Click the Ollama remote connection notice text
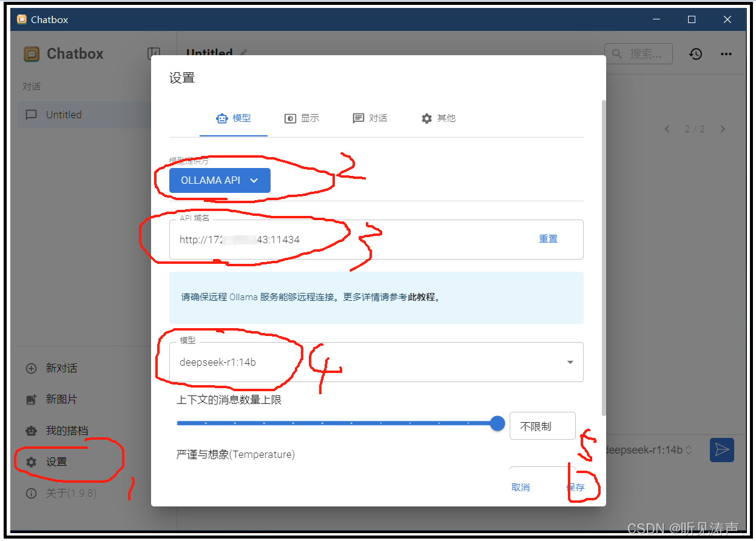This screenshot has height=541, width=756. coord(311,297)
